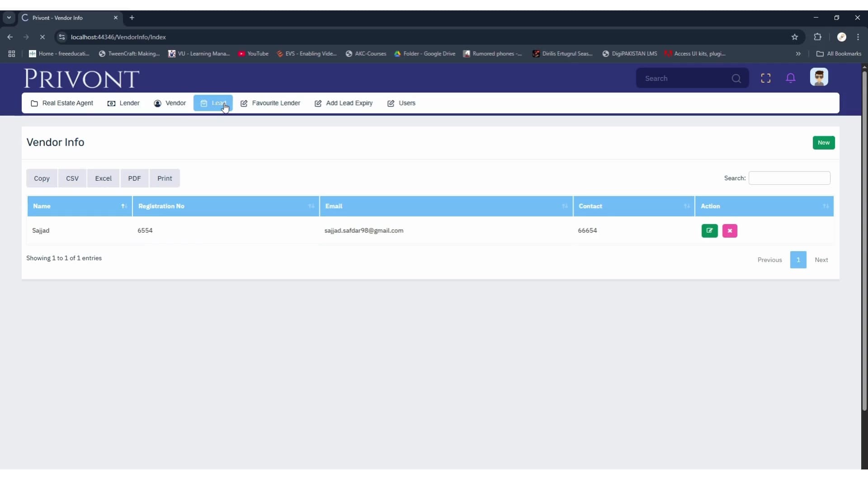The width and height of the screenshot is (868, 488).
Task: Sort table by Registration No column
Action: pos(226,206)
